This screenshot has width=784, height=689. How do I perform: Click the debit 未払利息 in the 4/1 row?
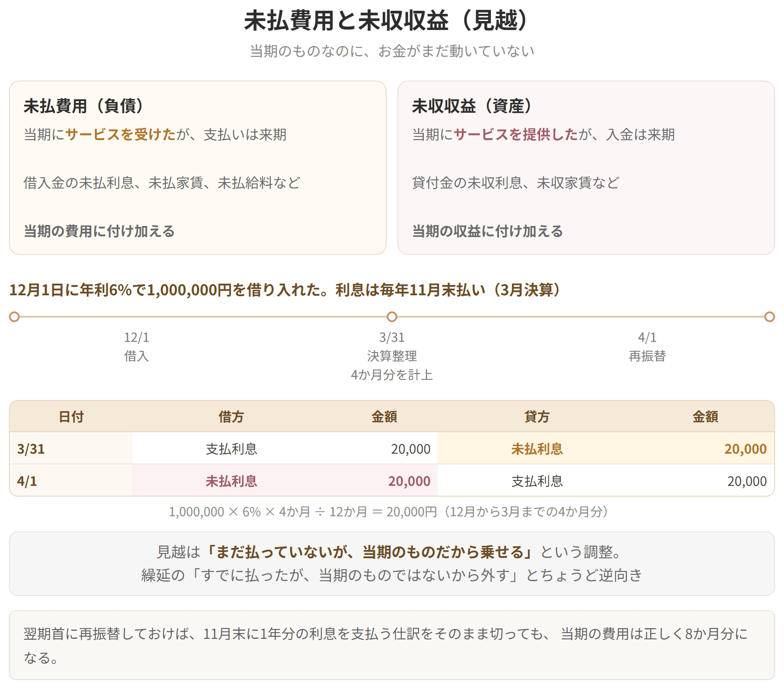(x=231, y=481)
